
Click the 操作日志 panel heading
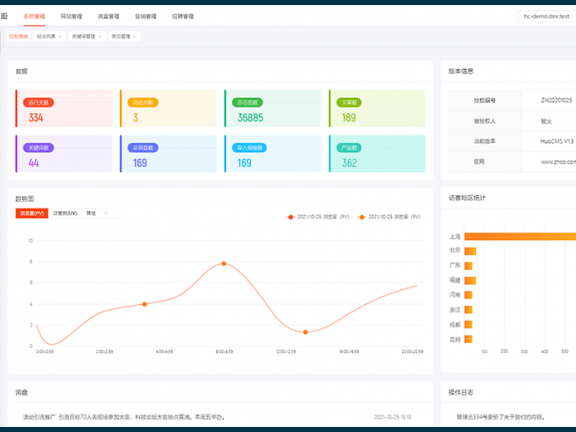(461, 392)
